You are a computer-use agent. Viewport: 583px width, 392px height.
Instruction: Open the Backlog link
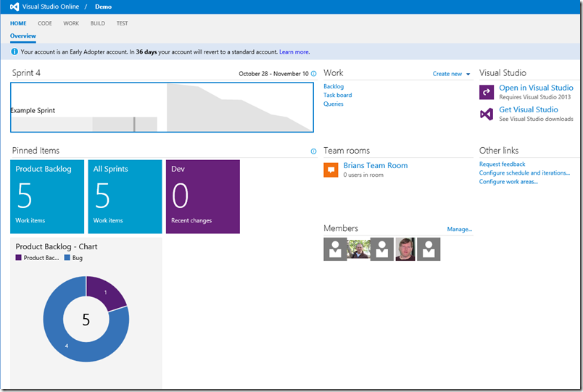334,86
